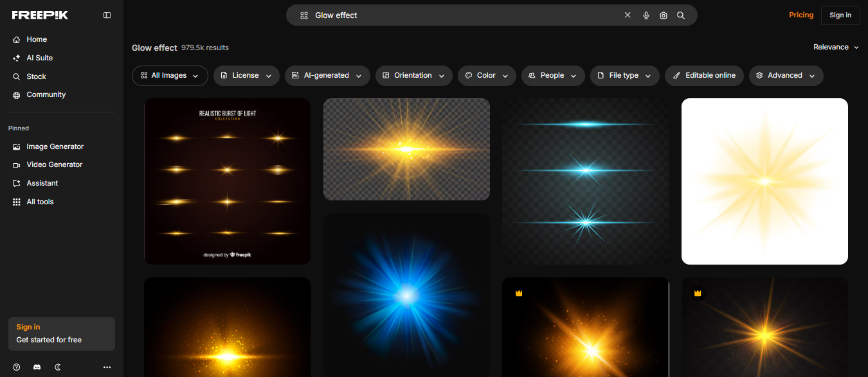
Task: Open the blue lens flares thumbnail
Action: (585, 181)
